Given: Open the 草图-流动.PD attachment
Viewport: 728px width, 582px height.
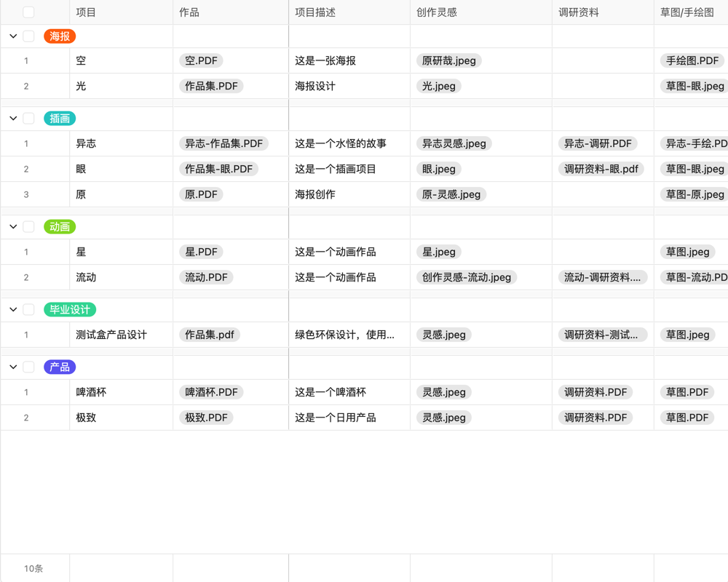Looking at the screenshot, I should tap(692, 277).
